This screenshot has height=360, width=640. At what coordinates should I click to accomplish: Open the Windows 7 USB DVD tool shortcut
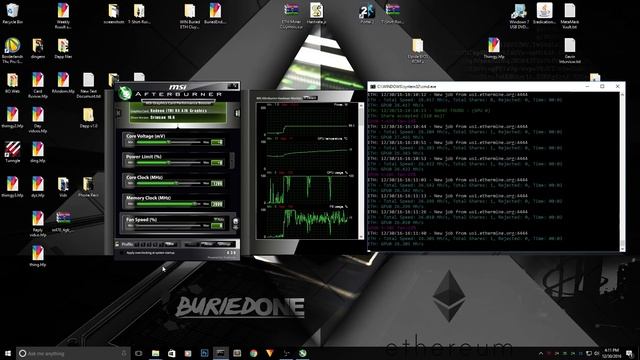[519, 16]
